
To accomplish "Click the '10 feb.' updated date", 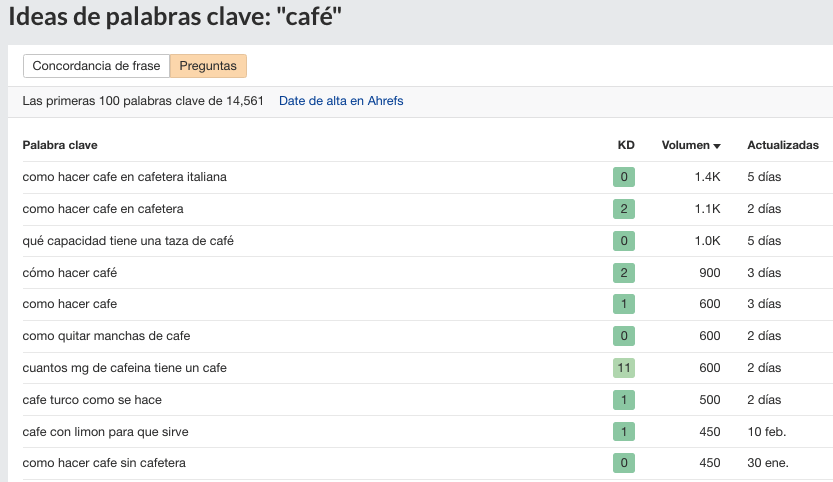I will (x=766, y=432).
